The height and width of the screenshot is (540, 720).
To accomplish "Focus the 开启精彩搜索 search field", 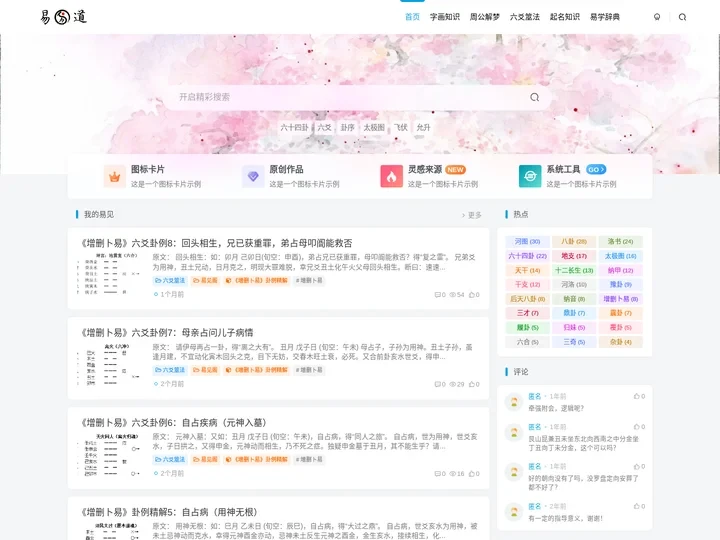I will click(349, 97).
